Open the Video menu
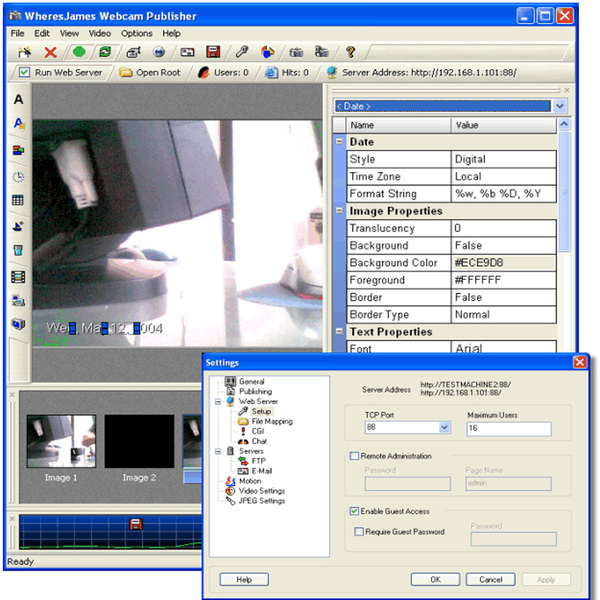The image size is (600, 600). coord(99,33)
